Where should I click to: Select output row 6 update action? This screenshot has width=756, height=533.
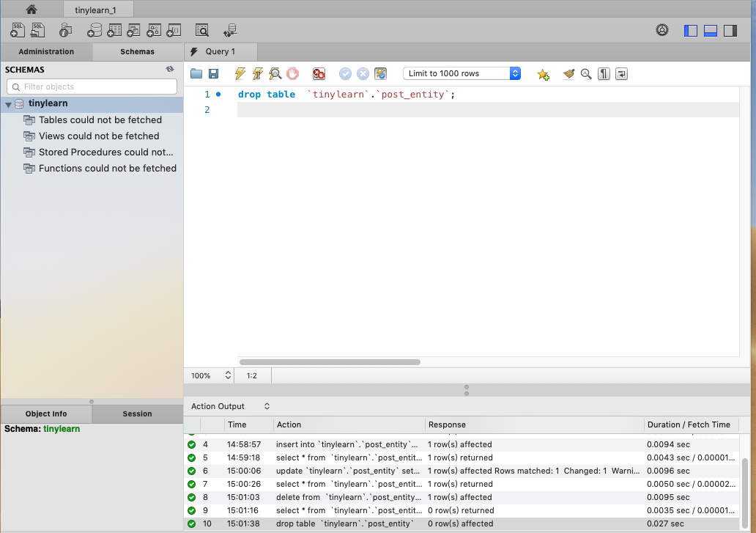pyautogui.click(x=462, y=470)
